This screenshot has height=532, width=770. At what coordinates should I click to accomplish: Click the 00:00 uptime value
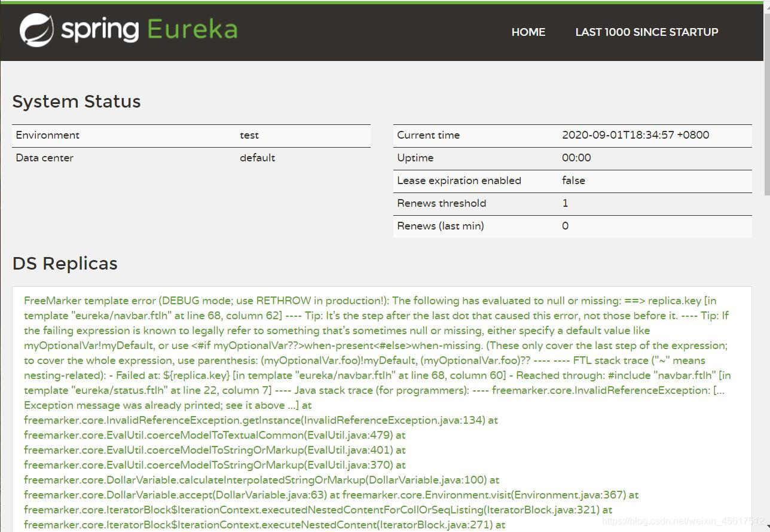[576, 158]
